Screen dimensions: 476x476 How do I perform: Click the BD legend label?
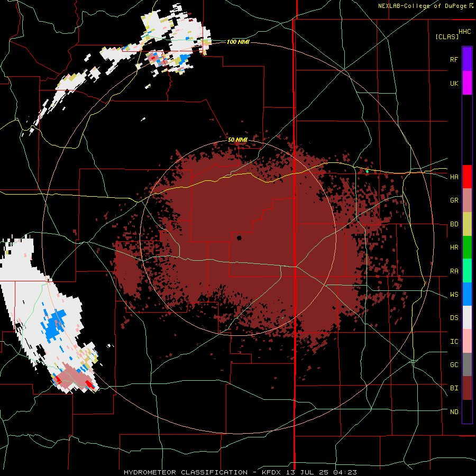pyautogui.click(x=454, y=224)
